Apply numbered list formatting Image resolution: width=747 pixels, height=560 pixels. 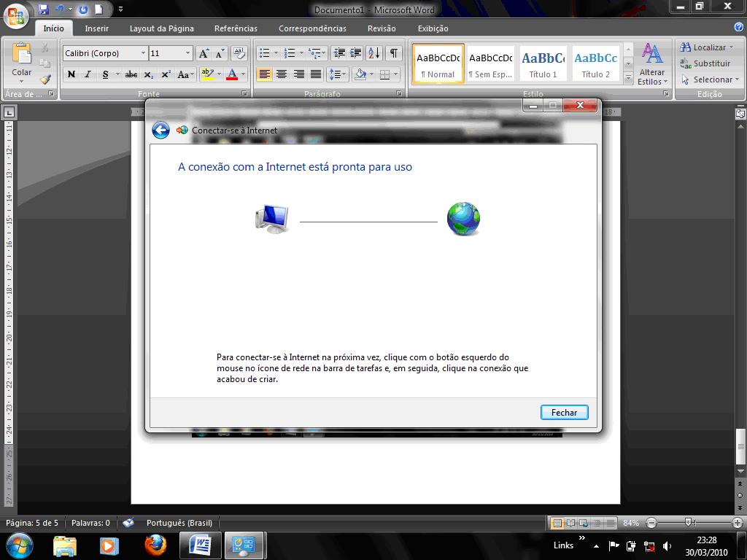click(289, 53)
